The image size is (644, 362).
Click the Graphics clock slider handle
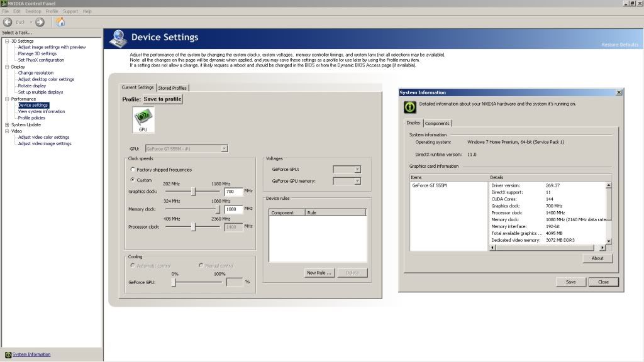(x=194, y=192)
